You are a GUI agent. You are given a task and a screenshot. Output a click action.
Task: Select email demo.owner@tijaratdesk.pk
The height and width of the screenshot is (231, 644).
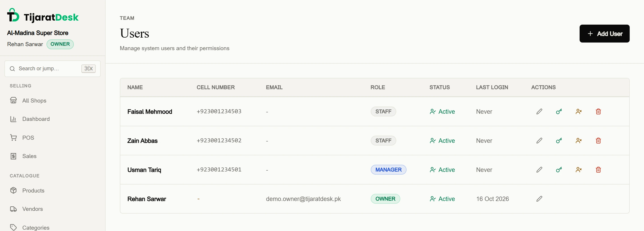coord(303,199)
